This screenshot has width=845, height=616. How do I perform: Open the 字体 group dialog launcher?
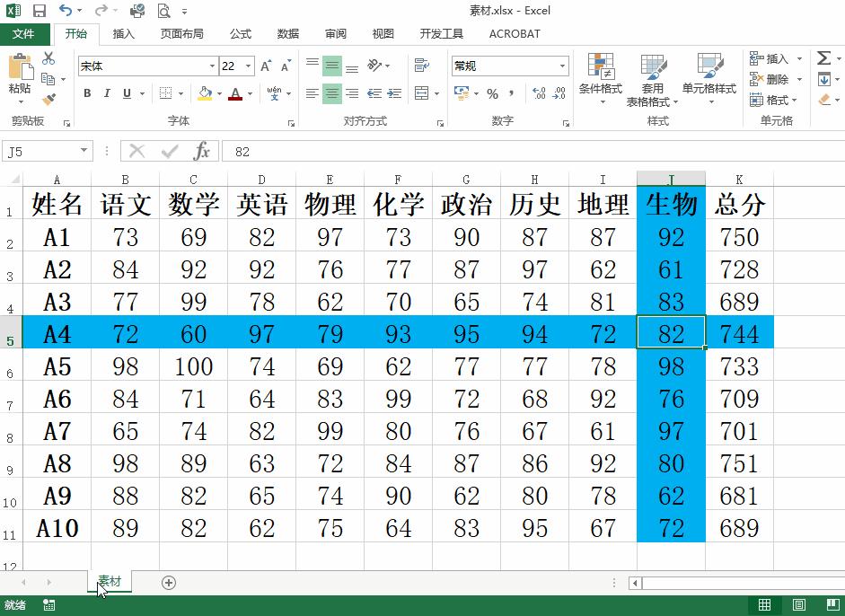point(291,123)
